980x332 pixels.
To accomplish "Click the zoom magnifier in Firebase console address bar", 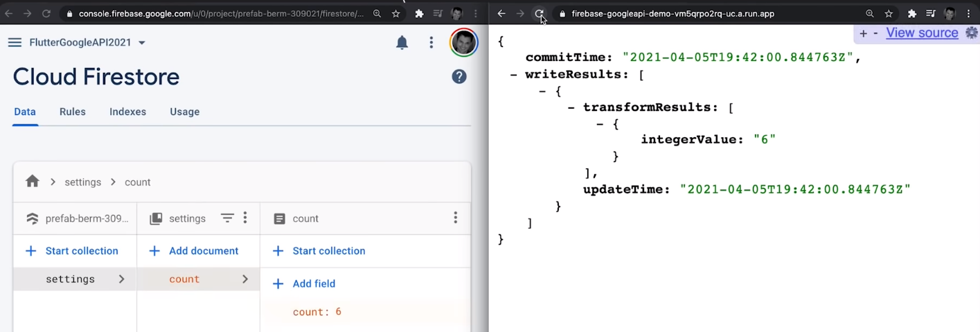I will point(377,13).
